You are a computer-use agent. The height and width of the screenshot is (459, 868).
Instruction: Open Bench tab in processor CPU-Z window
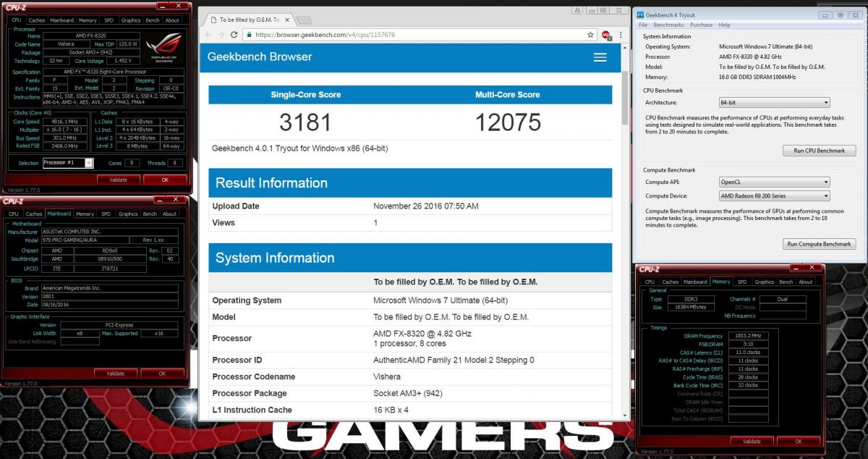click(153, 20)
